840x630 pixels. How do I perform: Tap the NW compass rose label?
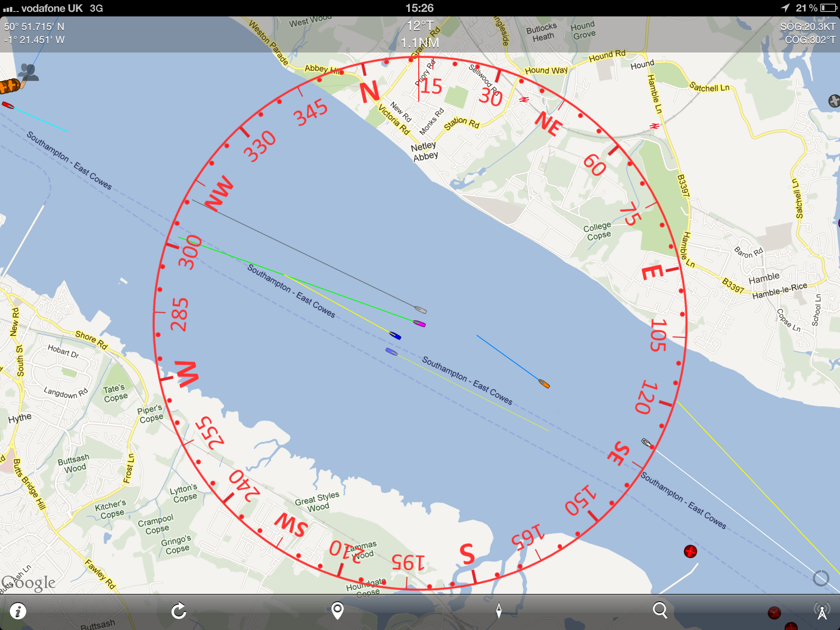[219, 193]
